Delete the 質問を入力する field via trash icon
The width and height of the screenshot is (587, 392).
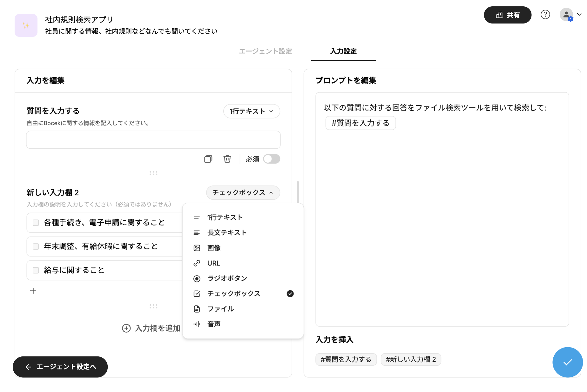[x=227, y=159]
